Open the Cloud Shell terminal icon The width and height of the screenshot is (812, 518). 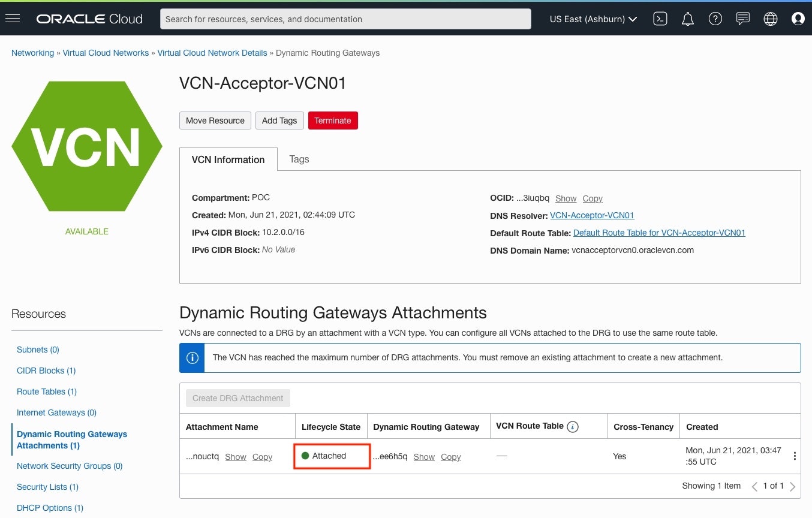pos(660,19)
